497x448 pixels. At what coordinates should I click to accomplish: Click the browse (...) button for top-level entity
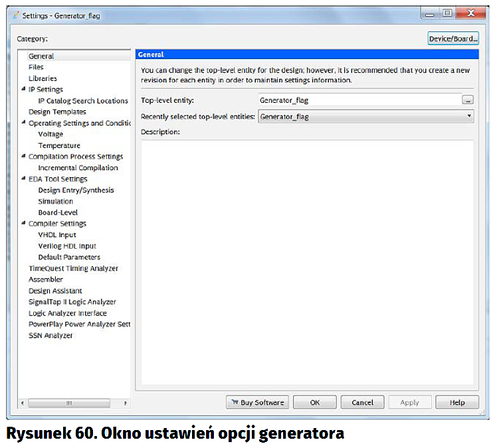(x=468, y=100)
